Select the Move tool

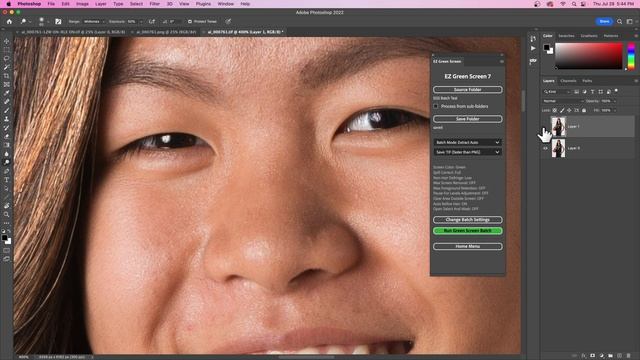tap(7, 41)
